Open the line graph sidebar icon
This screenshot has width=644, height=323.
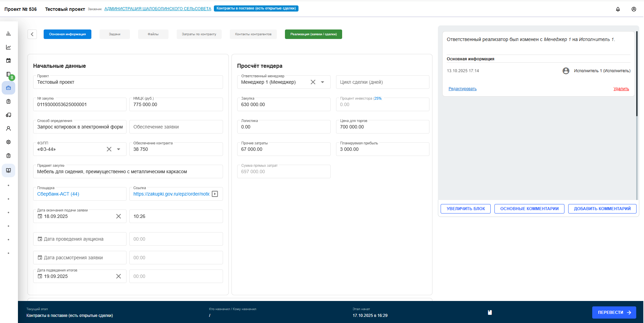(x=8, y=47)
